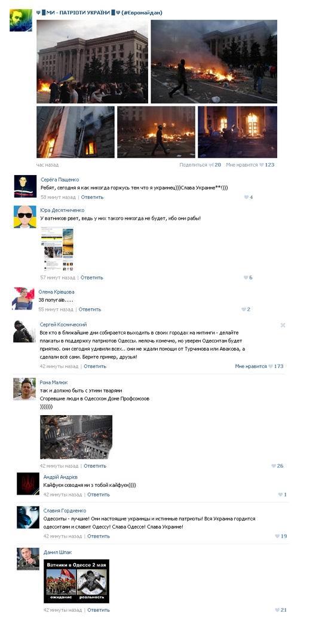Click heart with 19 on Славия Гордиенко's comment
The width and height of the screenshot is (328, 644).
coord(277,536)
